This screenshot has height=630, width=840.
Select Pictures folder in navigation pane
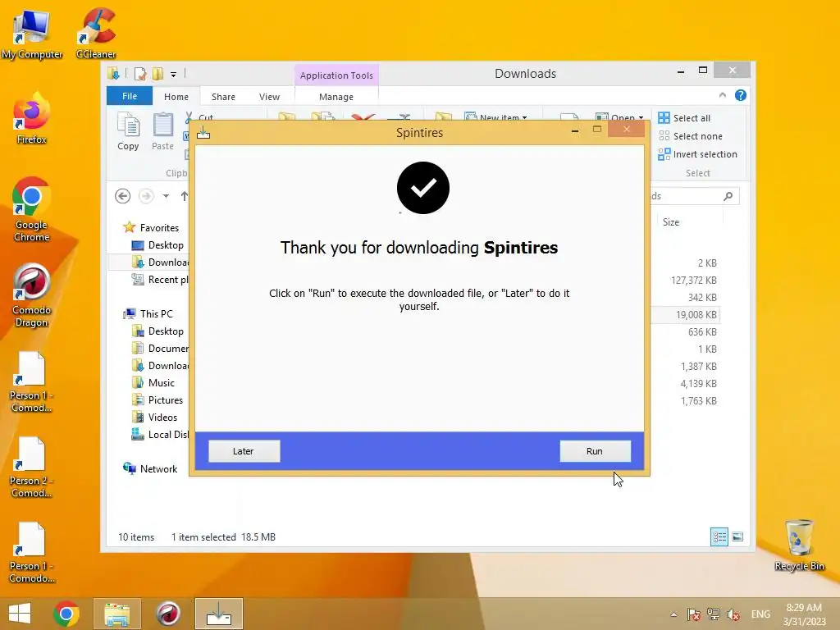[x=157, y=400]
